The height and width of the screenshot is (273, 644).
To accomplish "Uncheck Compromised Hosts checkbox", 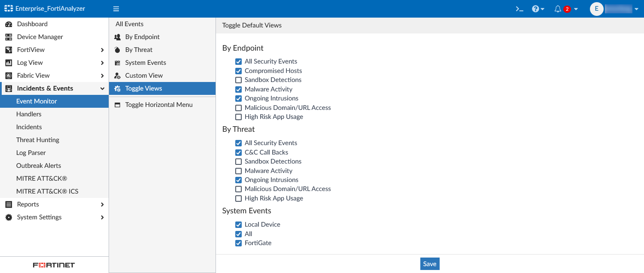I will pos(239,71).
